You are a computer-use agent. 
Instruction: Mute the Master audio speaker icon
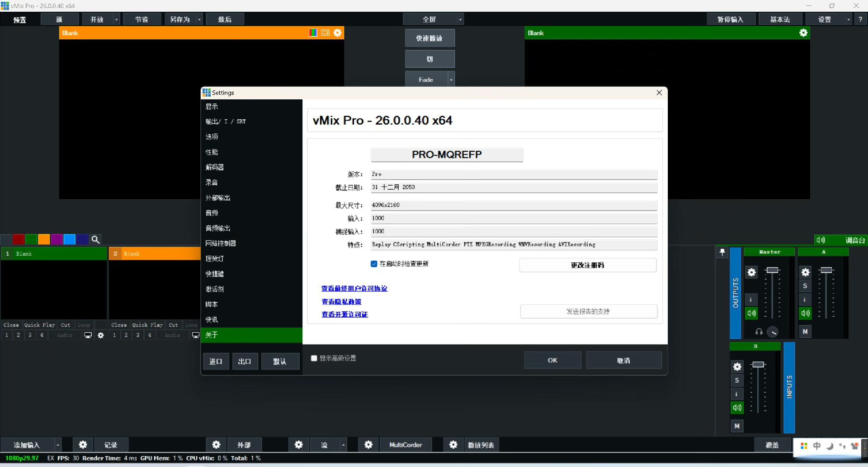pyautogui.click(x=751, y=313)
